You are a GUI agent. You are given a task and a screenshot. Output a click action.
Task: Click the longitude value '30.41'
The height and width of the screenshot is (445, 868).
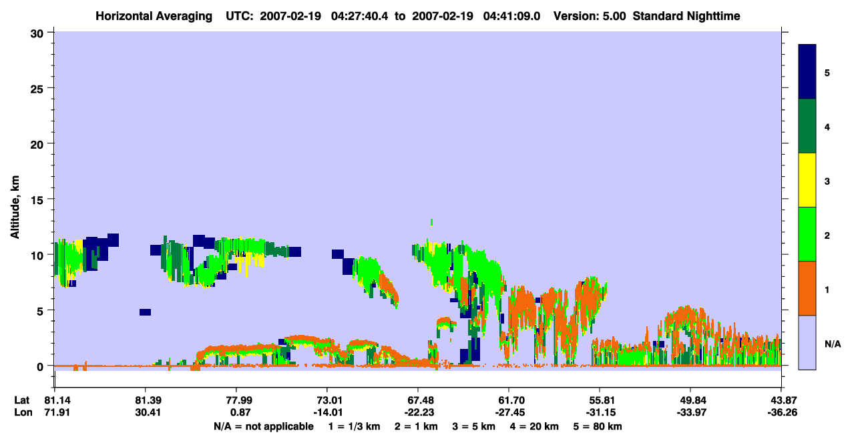tap(145, 412)
